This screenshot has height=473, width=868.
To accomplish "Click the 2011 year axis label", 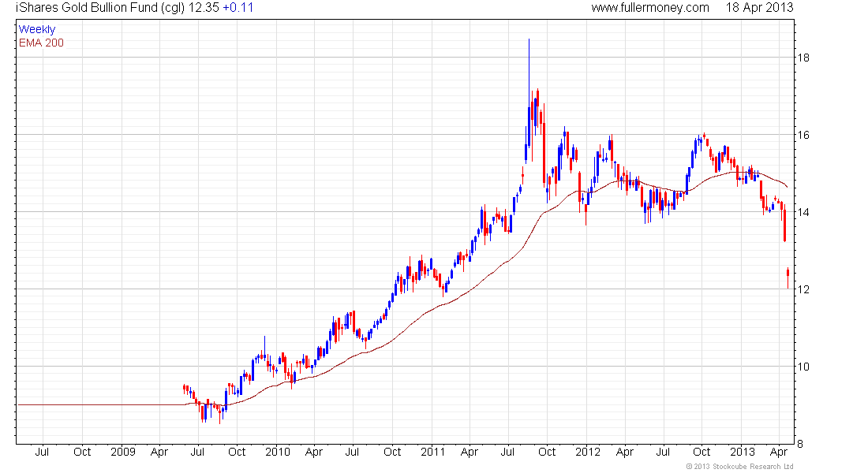I will pos(433,452).
